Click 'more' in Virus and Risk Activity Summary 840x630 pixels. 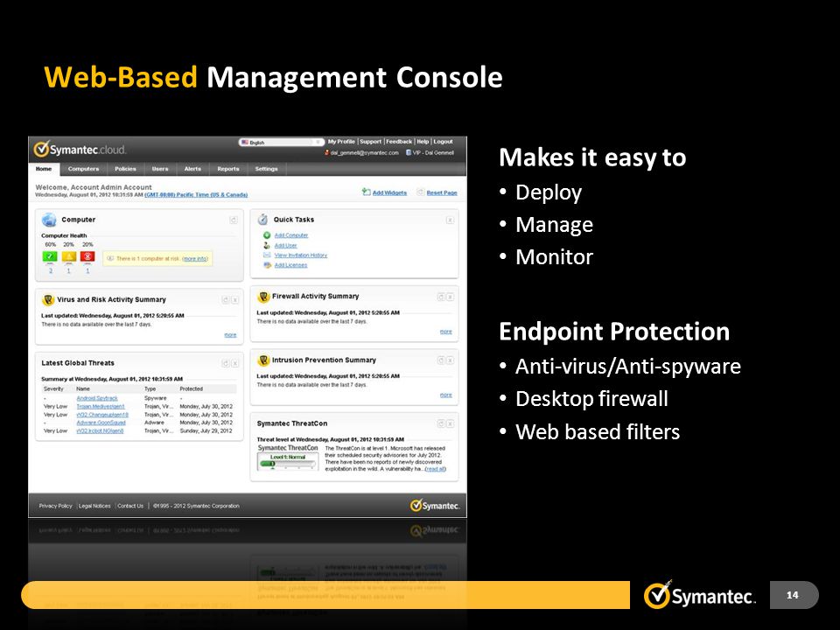click(230, 335)
